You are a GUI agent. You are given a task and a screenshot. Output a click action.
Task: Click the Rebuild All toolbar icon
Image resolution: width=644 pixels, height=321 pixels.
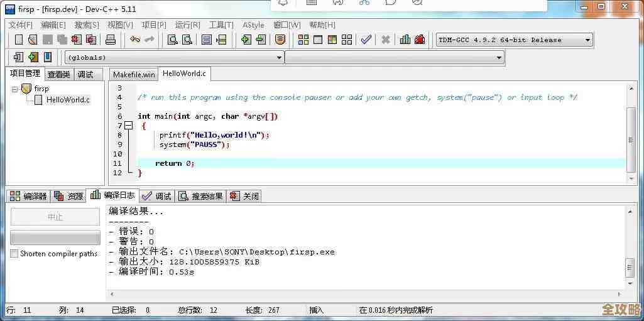coord(346,40)
